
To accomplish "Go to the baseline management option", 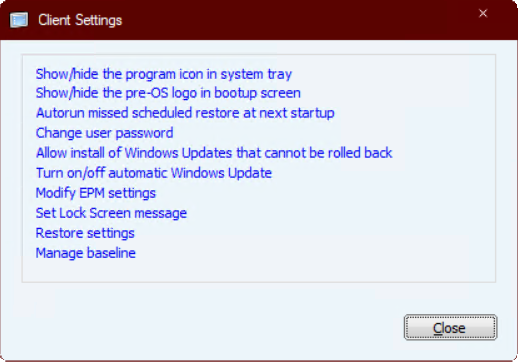I will (x=86, y=253).
